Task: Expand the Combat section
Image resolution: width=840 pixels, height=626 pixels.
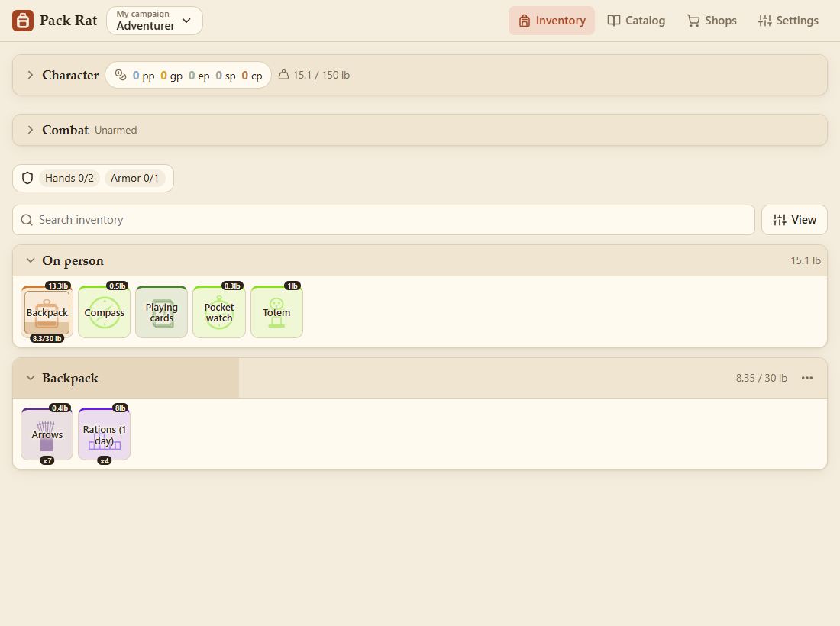Action: 31,130
